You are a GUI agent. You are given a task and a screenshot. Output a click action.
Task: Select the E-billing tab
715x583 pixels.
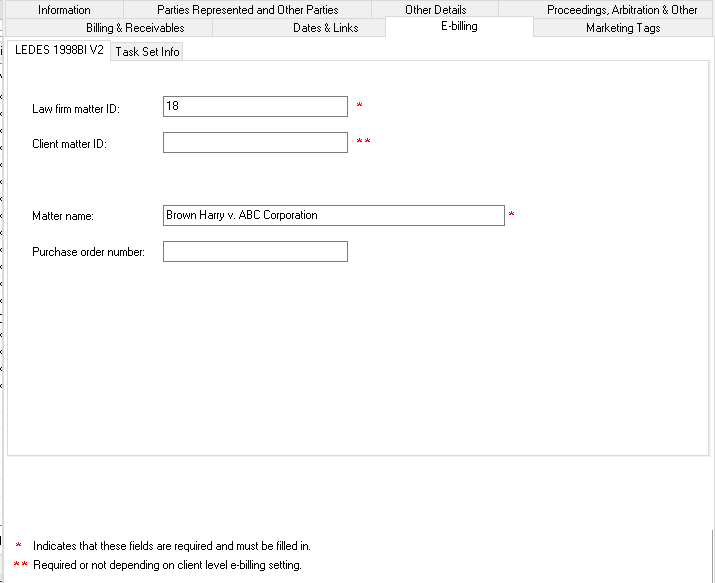(x=459, y=26)
